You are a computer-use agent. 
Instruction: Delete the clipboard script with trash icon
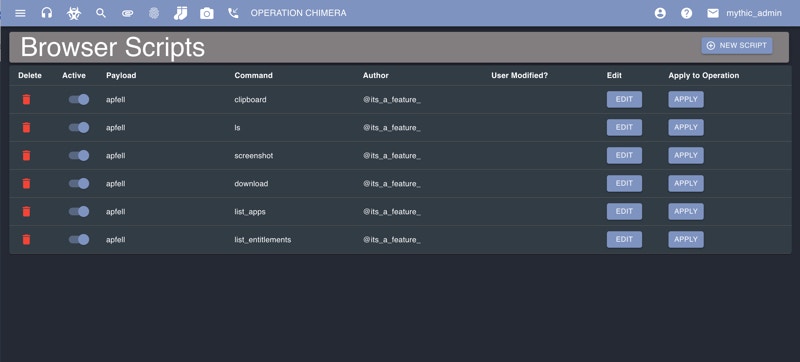point(27,99)
